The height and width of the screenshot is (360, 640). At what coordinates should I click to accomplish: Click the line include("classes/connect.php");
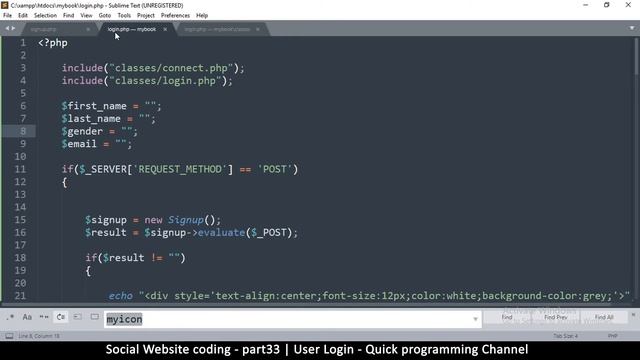(x=153, y=68)
